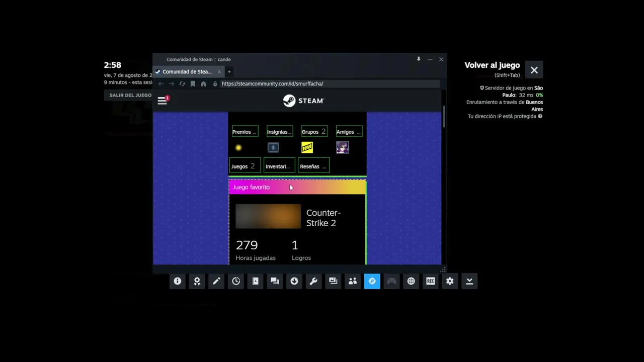Open the globe icon in overlay toolbar

[411, 281]
